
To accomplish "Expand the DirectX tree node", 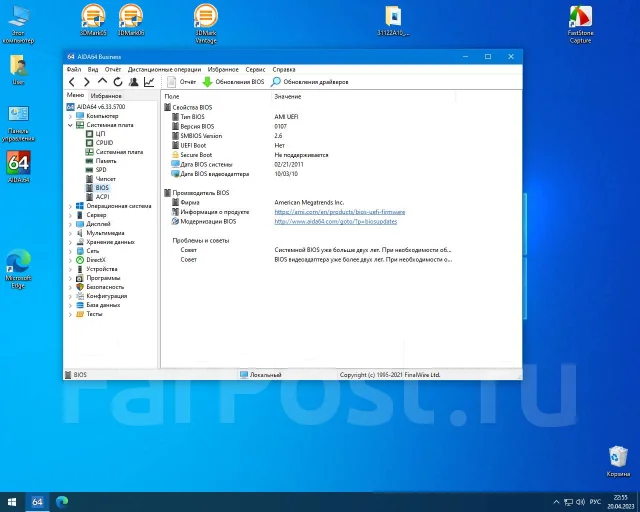I will click(70, 260).
